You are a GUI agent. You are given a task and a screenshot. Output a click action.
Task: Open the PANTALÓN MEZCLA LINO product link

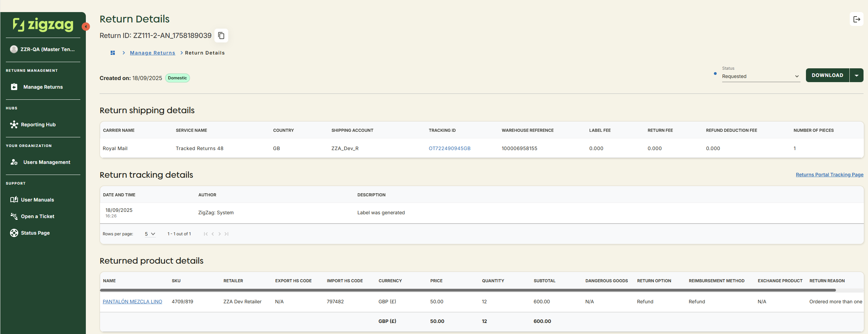click(132, 302)
